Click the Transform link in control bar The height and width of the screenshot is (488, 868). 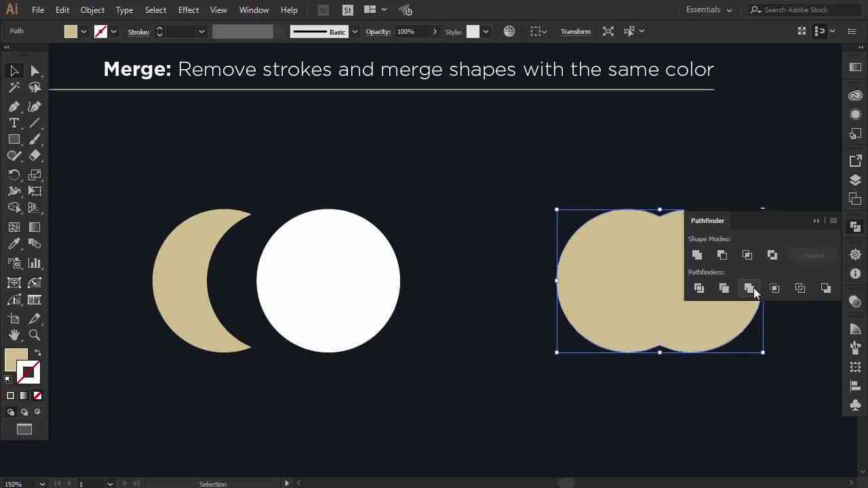[x=576, y=32]
